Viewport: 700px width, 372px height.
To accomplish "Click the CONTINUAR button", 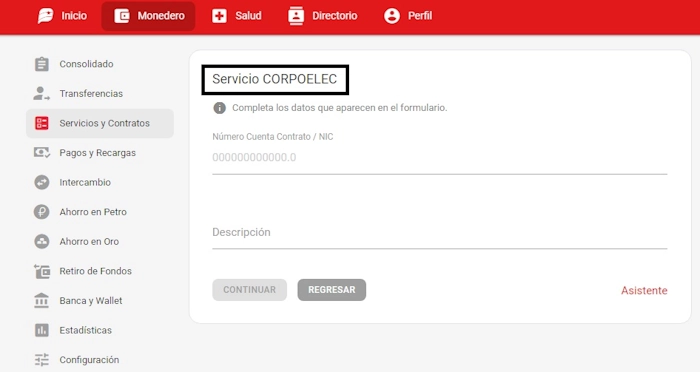I will [x=250, y=290].
